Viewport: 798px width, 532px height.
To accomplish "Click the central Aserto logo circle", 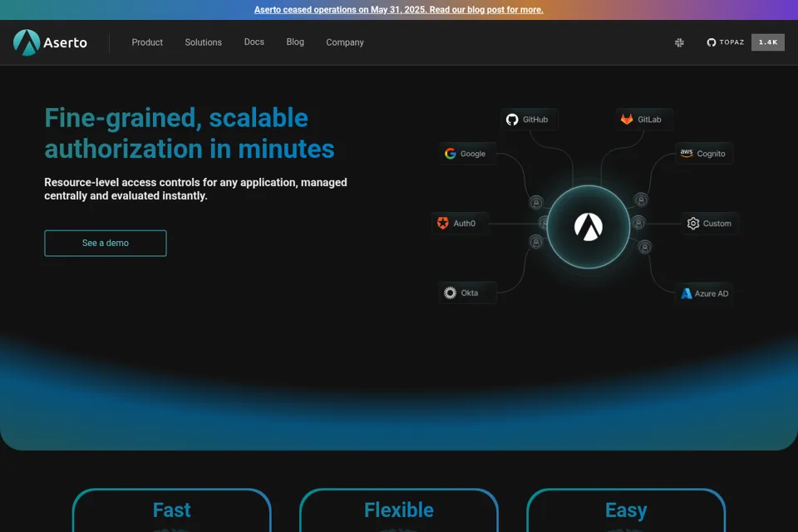I will 589,227.
